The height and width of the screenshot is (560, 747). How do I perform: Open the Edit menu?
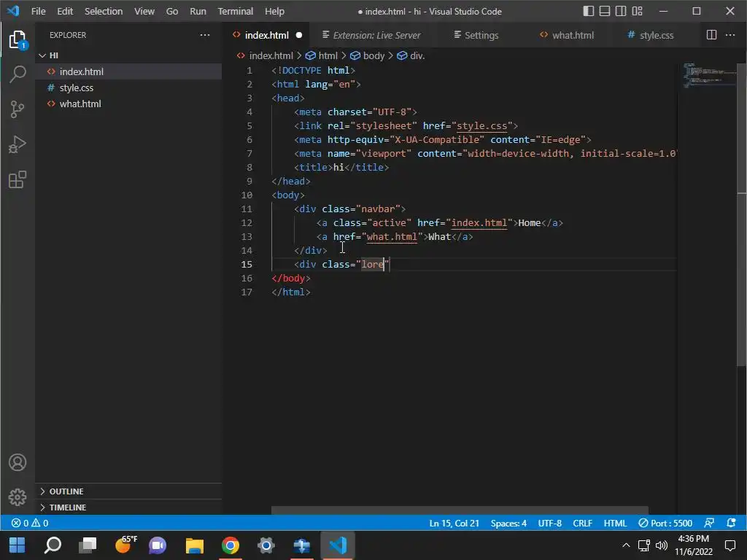pos(65,11)
